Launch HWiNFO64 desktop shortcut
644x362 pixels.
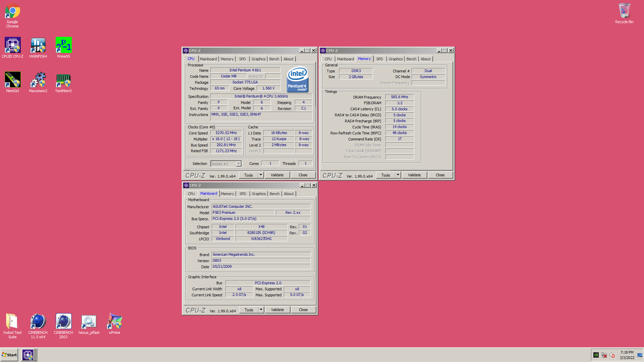(x=38, y=48)
